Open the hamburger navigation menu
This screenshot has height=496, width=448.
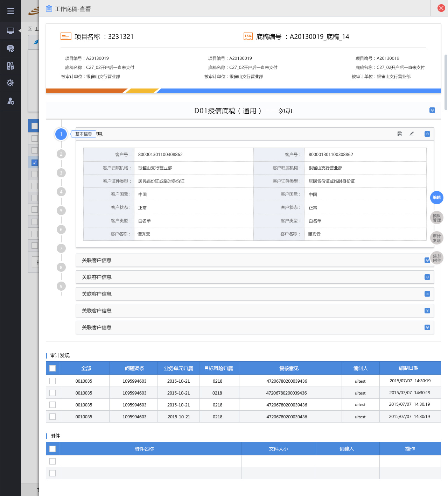point(10,10)
